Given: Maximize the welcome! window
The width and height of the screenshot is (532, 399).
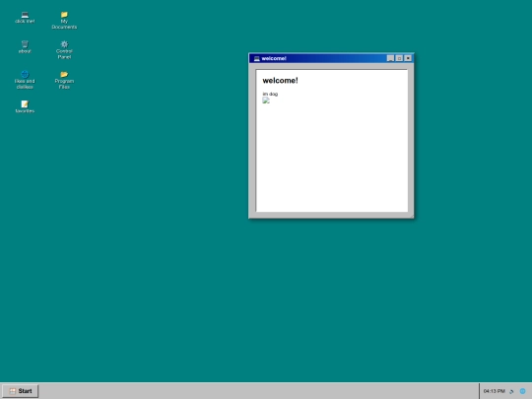Looking at the screenshot, I should point(399,58).
